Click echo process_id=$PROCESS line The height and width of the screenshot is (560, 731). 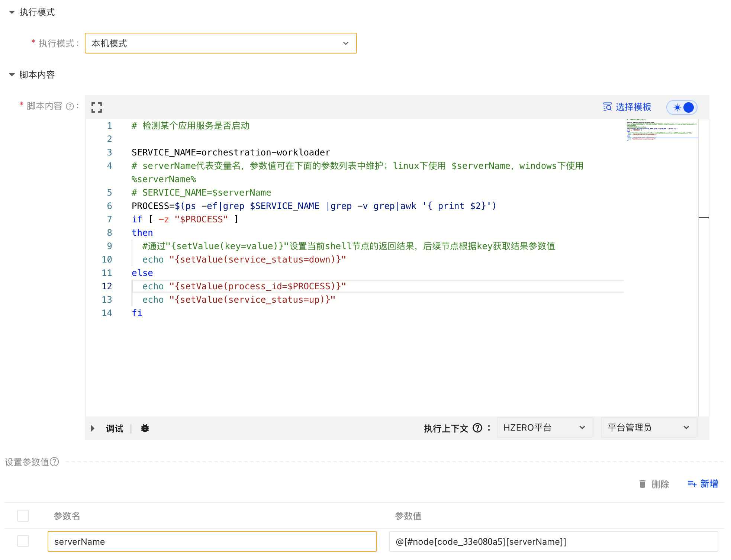(244, 286)
